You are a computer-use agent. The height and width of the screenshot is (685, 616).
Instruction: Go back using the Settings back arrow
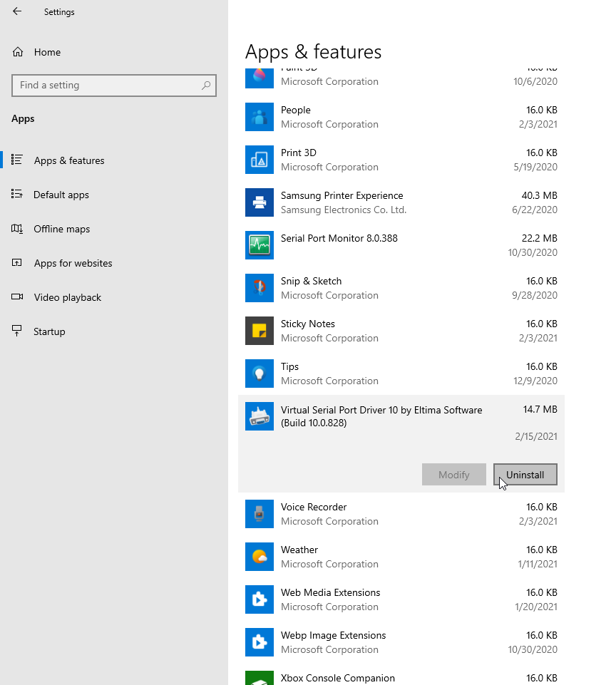[x=17, y=11]
